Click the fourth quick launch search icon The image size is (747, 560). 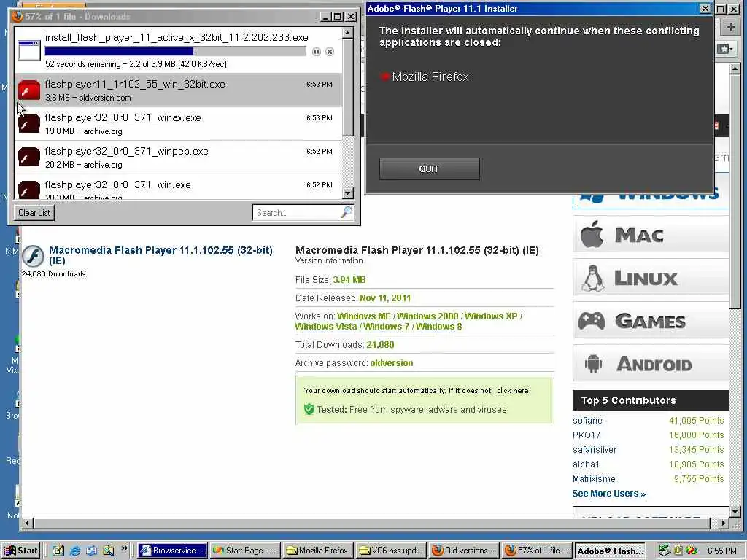[x=108, y=551]
